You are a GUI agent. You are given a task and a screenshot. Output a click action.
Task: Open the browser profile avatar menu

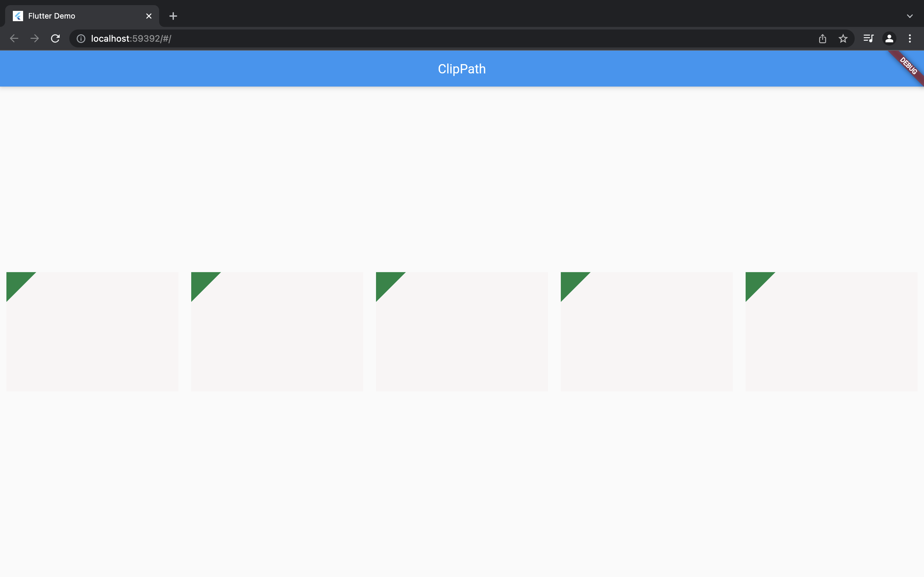[889, 38]
